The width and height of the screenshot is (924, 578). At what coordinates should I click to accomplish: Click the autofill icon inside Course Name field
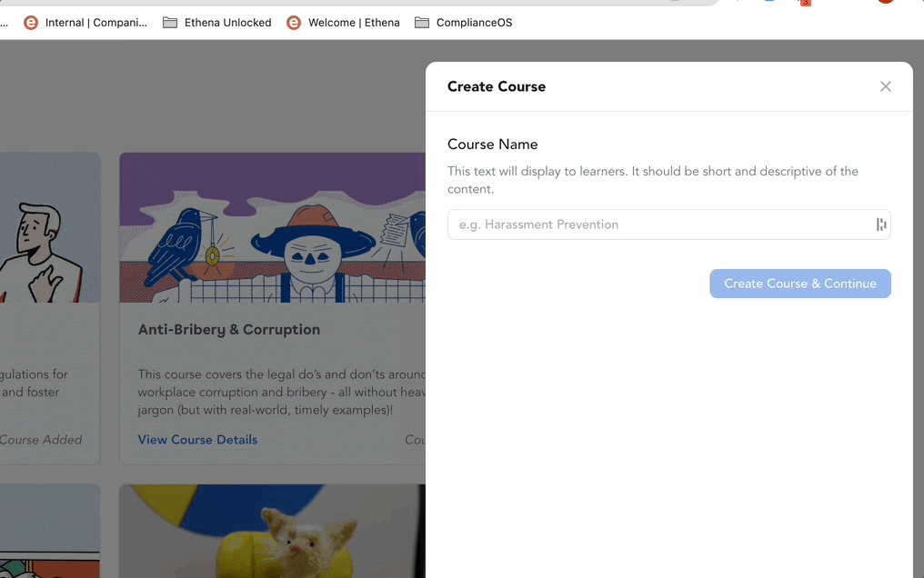pyautogui.click(x=880, y=224)
